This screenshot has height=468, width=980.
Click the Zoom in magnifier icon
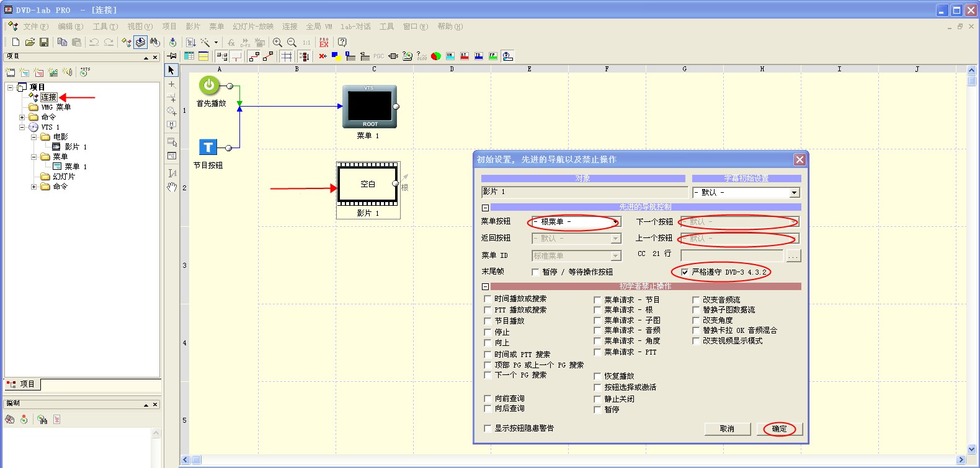point(277,42)
